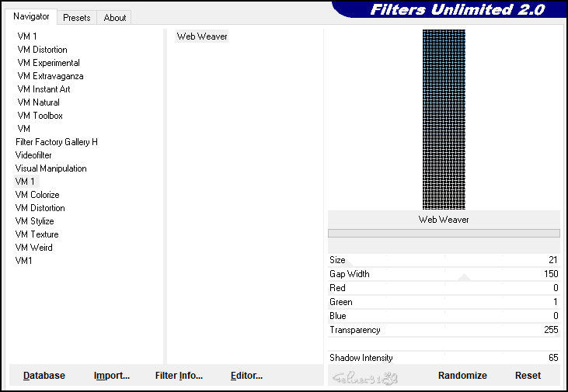Adjust the Transparency slider
The image size is (568, 392).
tap(444, 330)
